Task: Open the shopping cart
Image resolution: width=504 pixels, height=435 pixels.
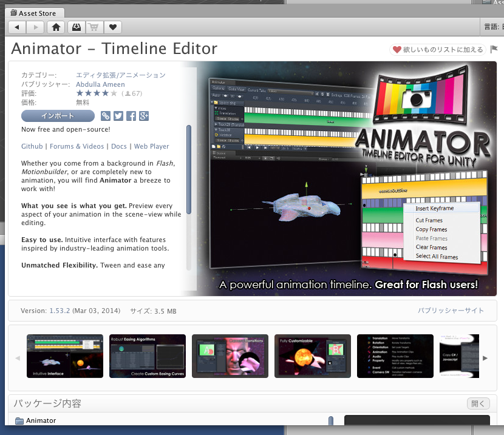Action: pos(94,27)
